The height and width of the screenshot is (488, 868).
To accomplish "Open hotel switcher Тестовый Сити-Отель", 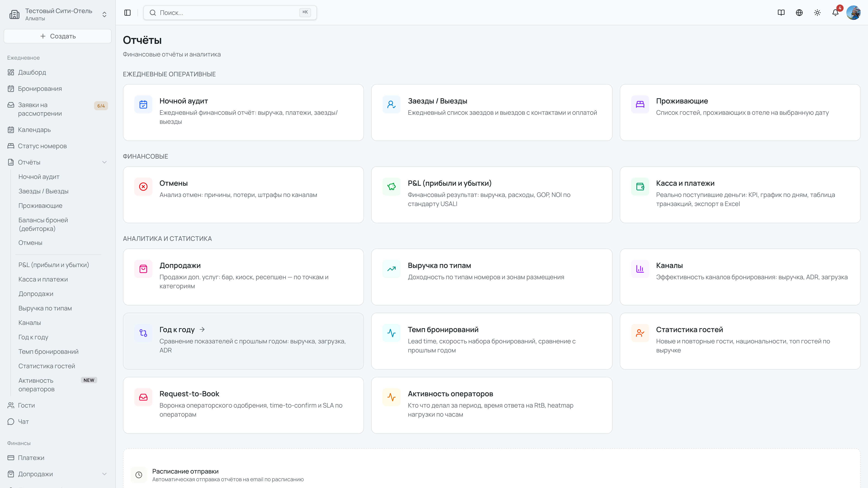I will [x=58, y=14].
